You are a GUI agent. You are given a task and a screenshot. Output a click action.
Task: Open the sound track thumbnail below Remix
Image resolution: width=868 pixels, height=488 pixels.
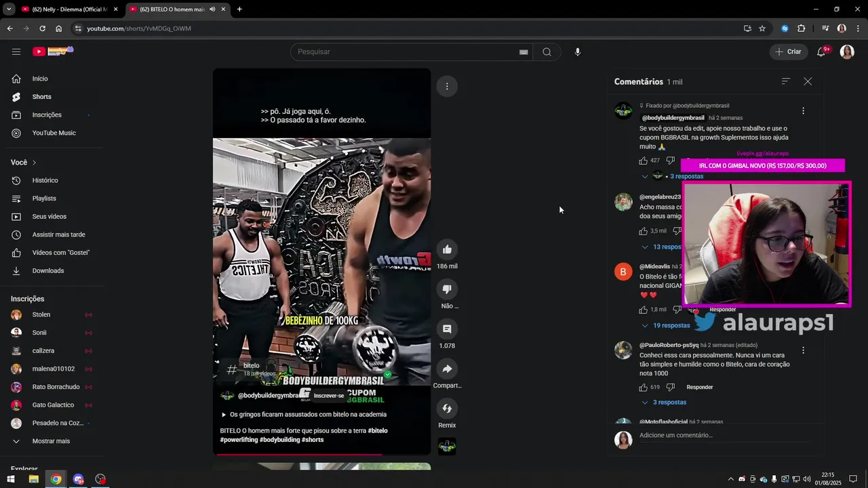pyautogui.click(x=447, y=446)
